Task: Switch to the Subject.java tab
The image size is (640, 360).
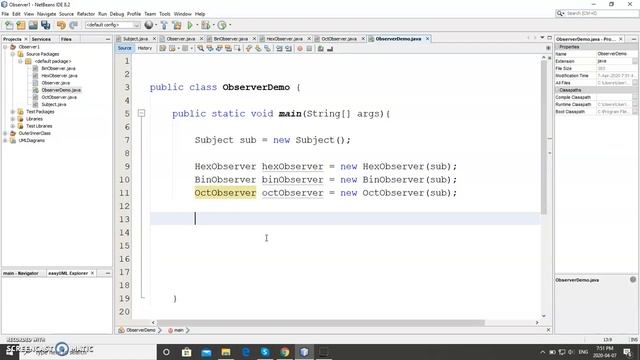Action: pyautogui.click(x=136, y=39)
